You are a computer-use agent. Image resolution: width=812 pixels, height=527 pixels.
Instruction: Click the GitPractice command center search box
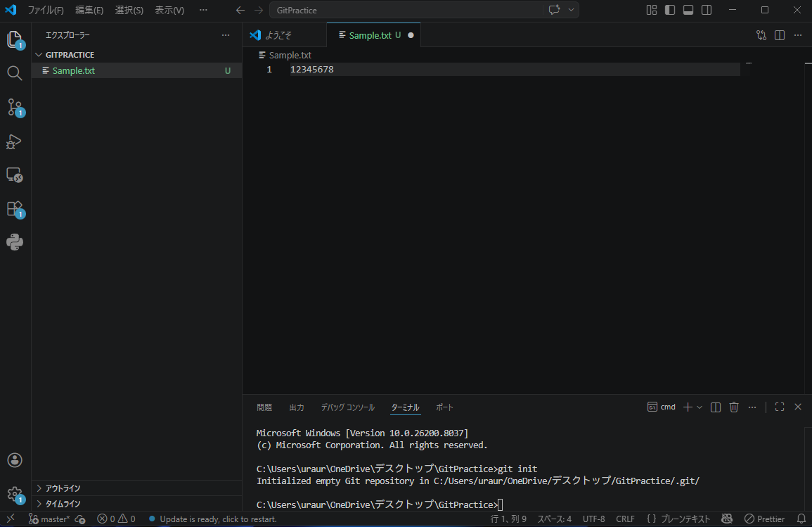(x=406, y=11)
